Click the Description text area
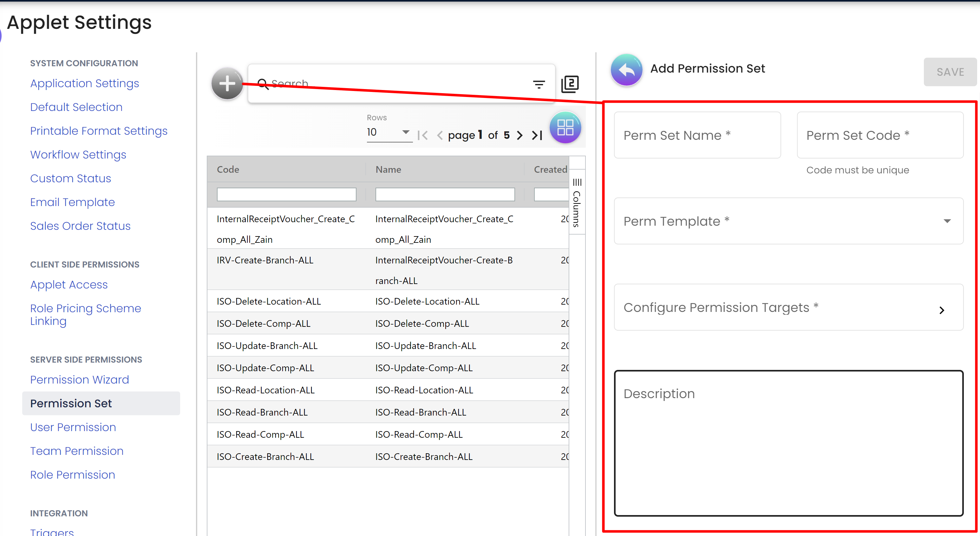 coord(788,443)
